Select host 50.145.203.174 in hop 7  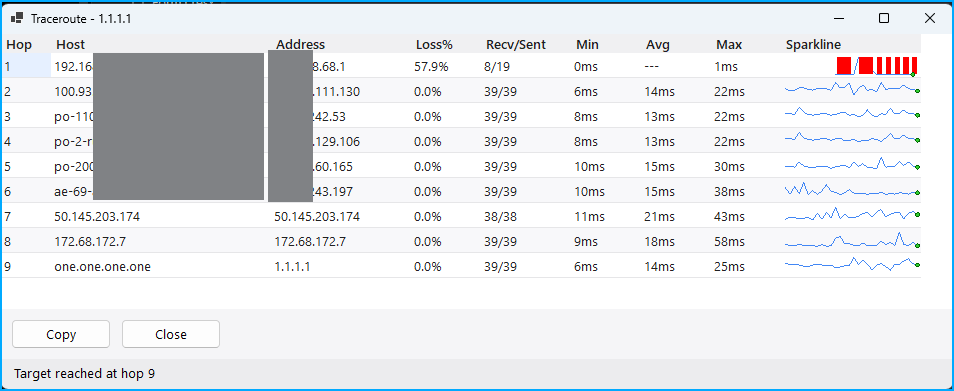click(97, 216)
